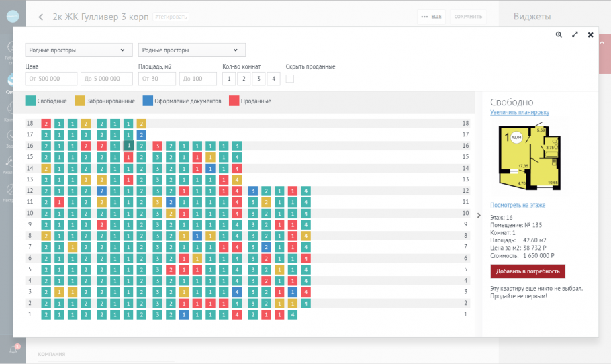611x364 pixels.
Task: Click the green Свободные legend swatch
Action: click(x=30, y=101)
